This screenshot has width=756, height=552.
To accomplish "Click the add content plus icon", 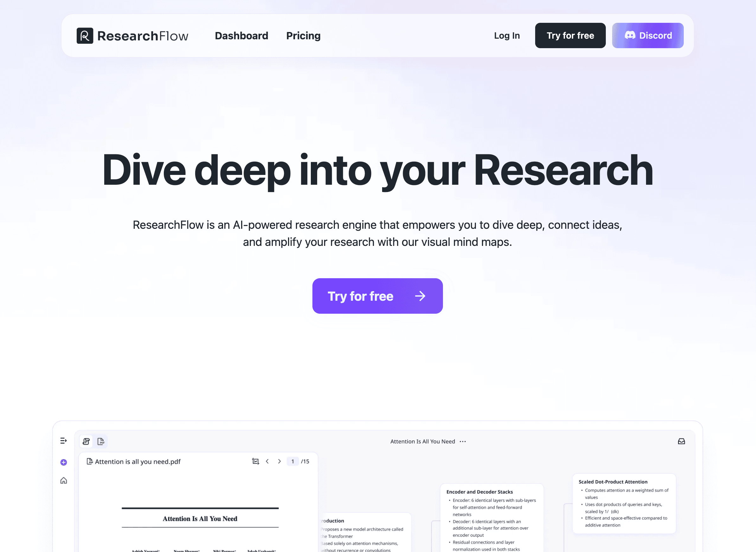I will (63, 462).
